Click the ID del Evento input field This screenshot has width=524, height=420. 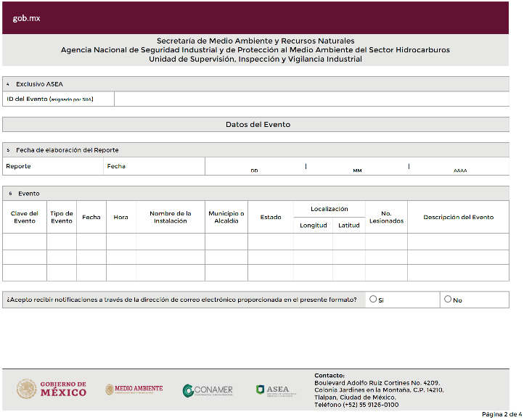pyautogui.click(x=311, y=99)
